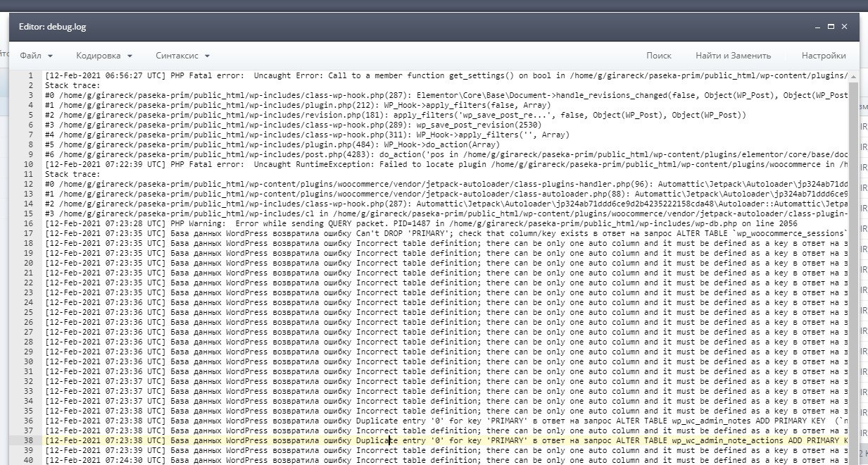Click the 'Uncaught RuntimeException' text on line 10

[x=311, y=164]
